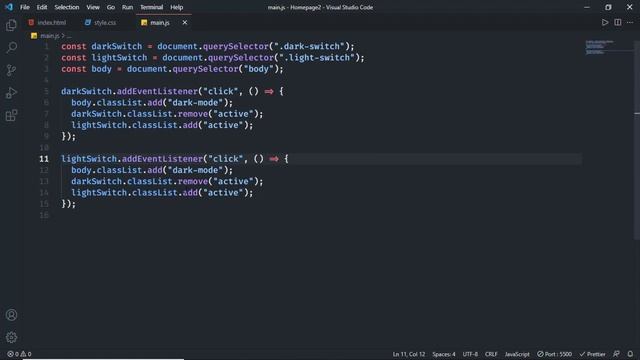Click the Split Editor icon
This screenshot has height=360, width=640.
618,22
